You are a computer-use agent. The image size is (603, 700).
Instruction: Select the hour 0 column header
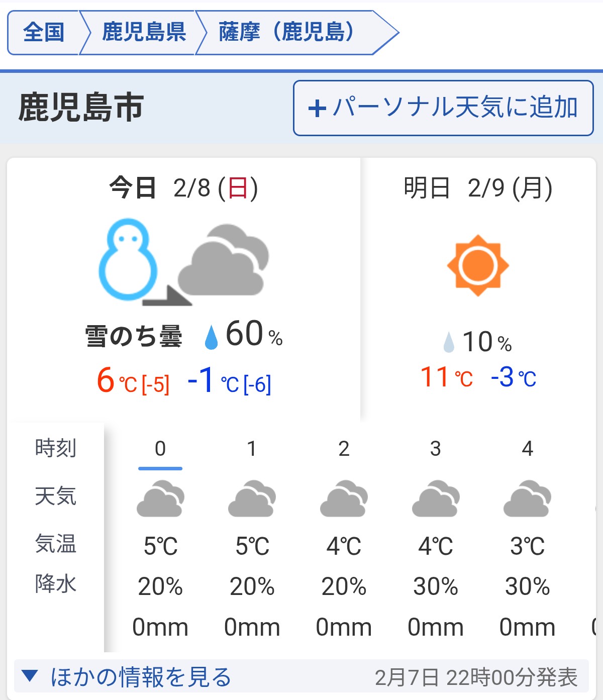click(160, 449)
